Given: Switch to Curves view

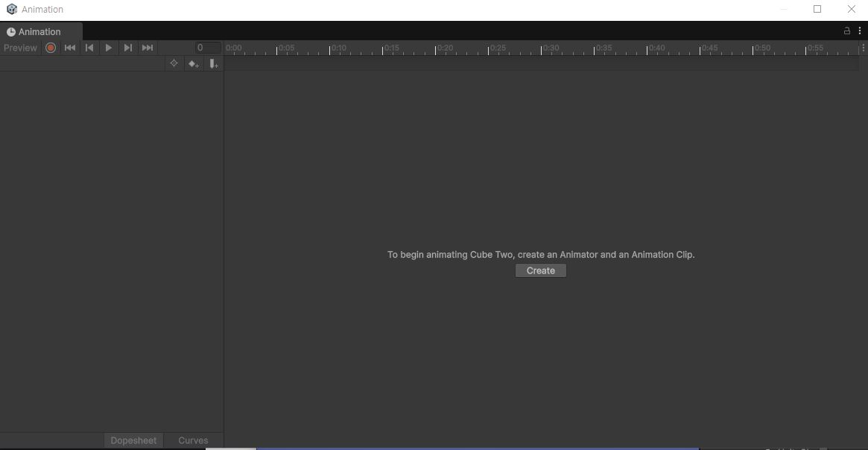Looking at the screenshot, I should coord(193,440).
